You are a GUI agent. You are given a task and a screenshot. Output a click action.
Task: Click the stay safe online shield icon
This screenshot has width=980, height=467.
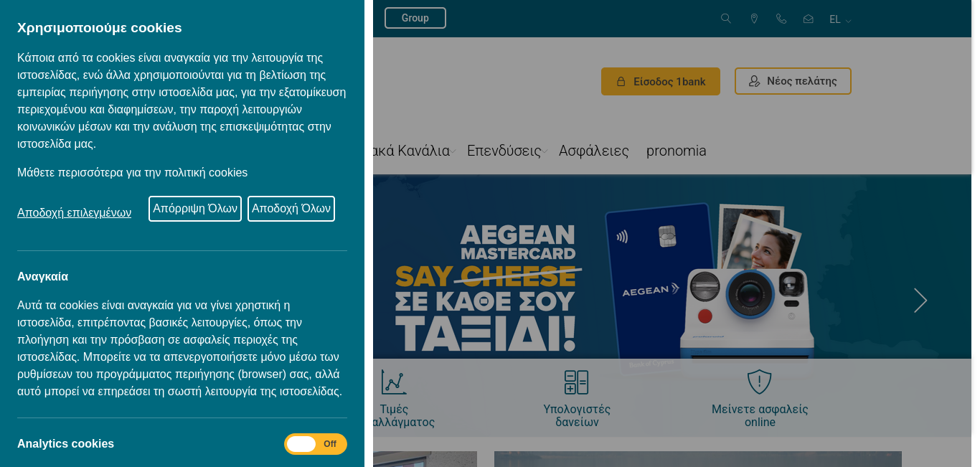click(x=759, y=382)
